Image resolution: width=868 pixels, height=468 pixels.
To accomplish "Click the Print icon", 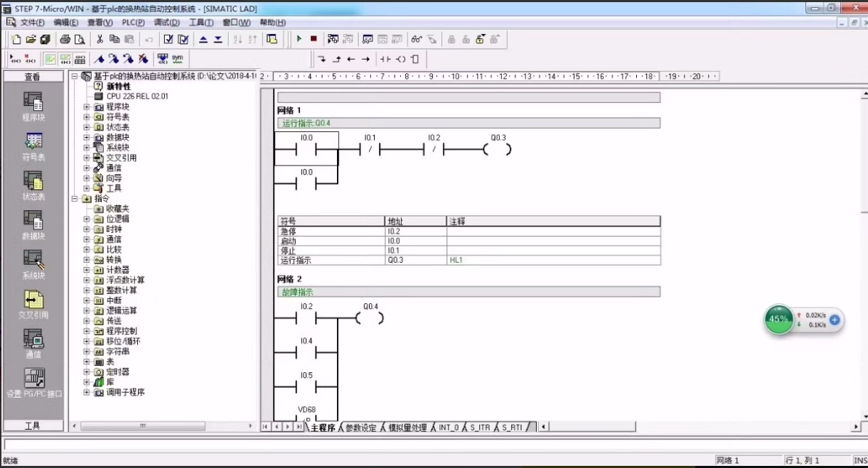I will [65, 39].
